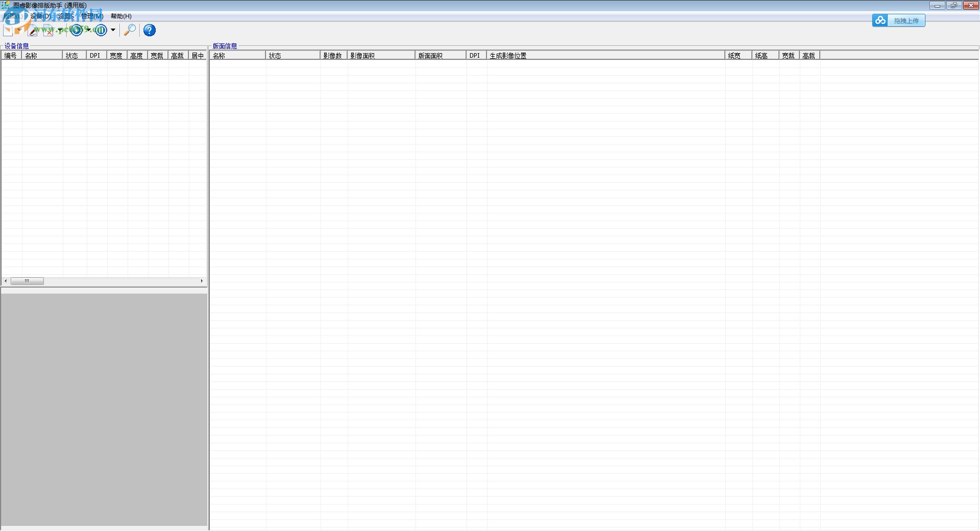Click the device list horizontal scrollbar thumb
This screenshot has width=980, height=531.
click(x=27, y=281)
